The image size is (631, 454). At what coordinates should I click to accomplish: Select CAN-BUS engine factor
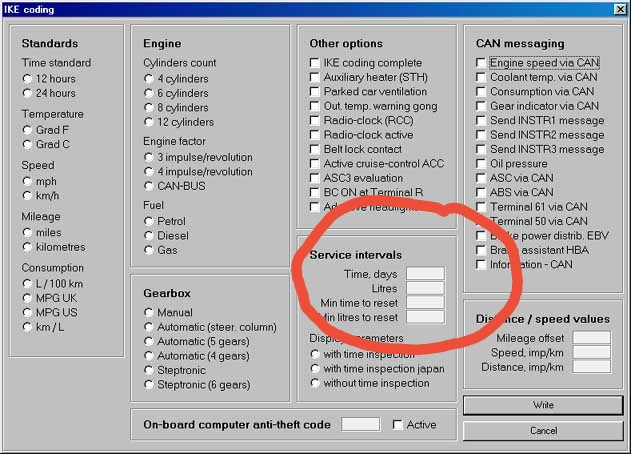(149, 185)
